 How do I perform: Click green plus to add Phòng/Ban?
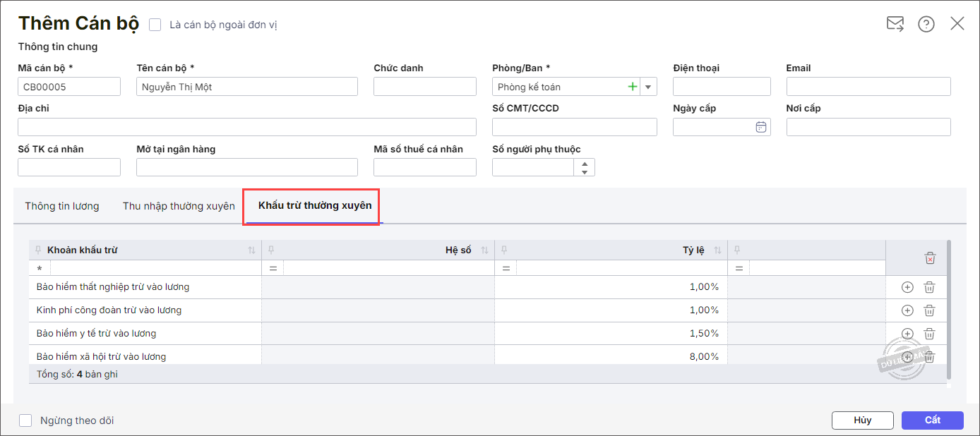632,87
